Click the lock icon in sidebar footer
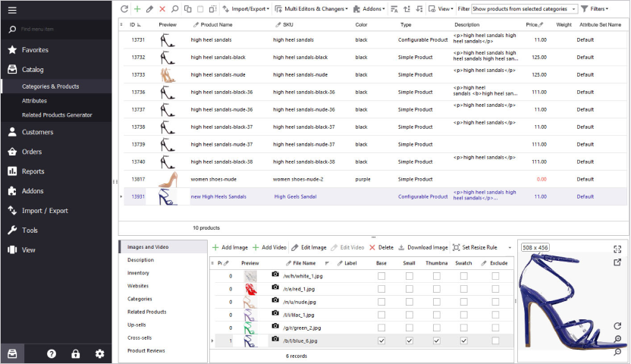The image size is (631, 364). coord(76,354)
